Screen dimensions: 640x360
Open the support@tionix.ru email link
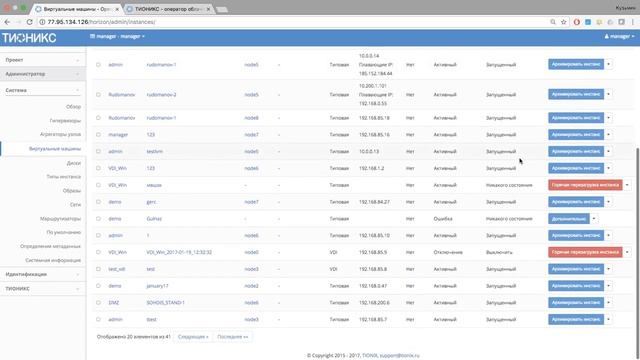click(x=400, y=356)
